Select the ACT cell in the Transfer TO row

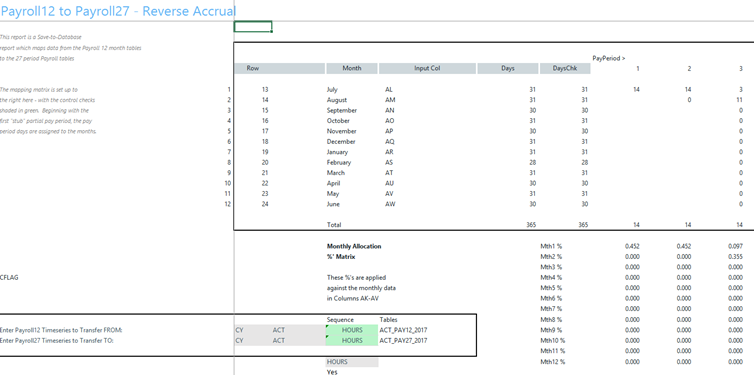279,340
